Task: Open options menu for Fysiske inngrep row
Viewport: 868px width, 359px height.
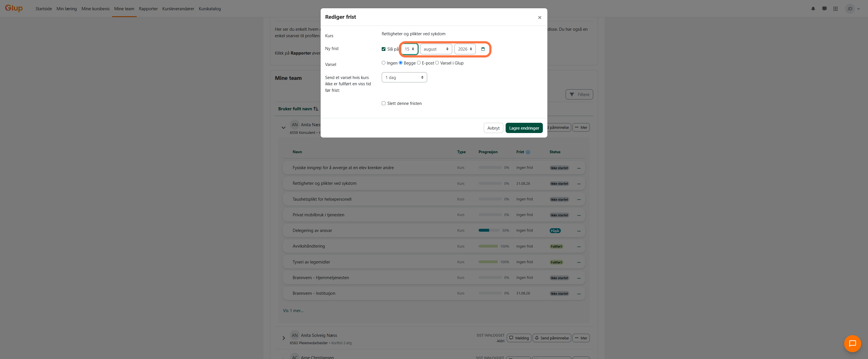Action: (579, 168)
